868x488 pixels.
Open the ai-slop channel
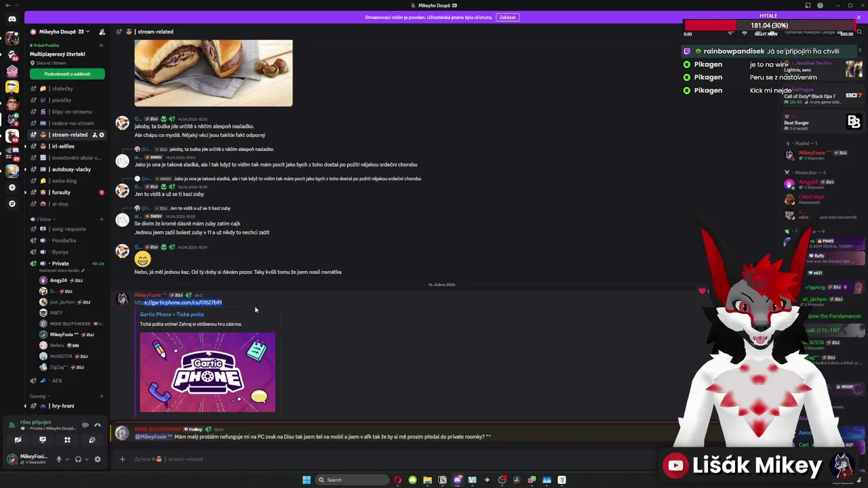[x=67, y=204]
